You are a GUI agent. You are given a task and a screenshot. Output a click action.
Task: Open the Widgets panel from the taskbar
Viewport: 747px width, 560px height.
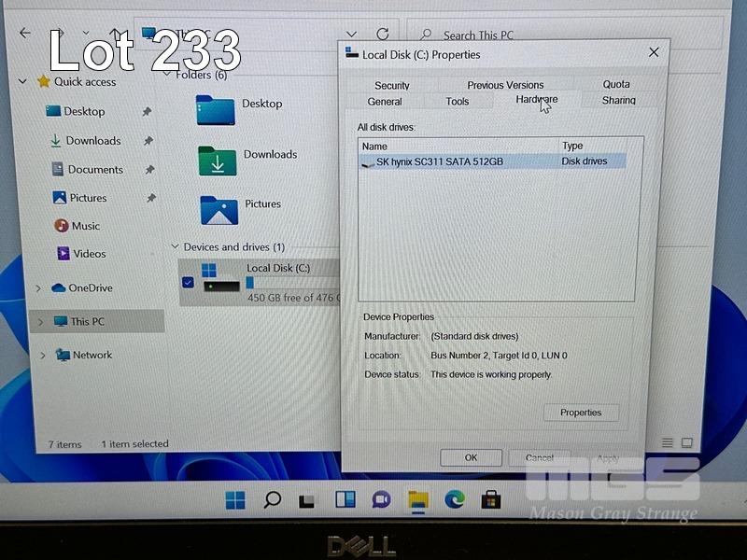pos(345,499)
